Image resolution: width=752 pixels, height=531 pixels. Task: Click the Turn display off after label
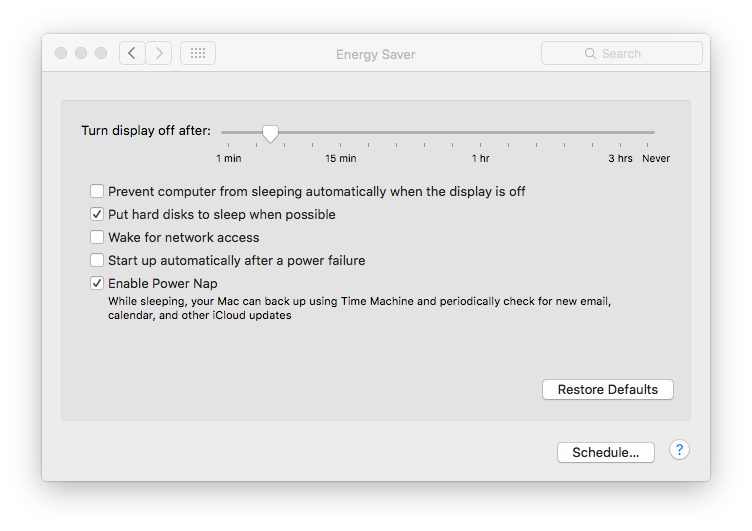[146, 130]
